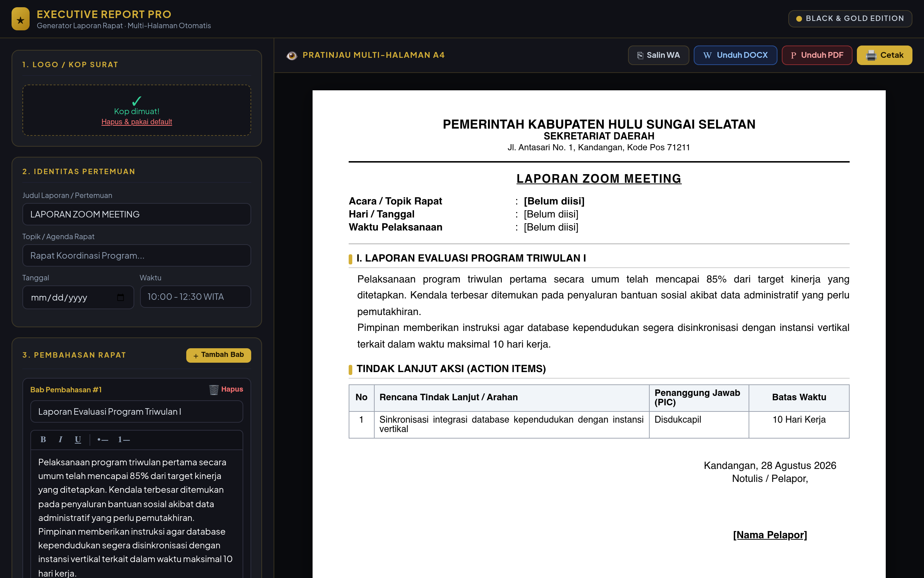The image size is (924, 578).
Task: Click the [Belum diisi] value for Acara
Action: 554,201
